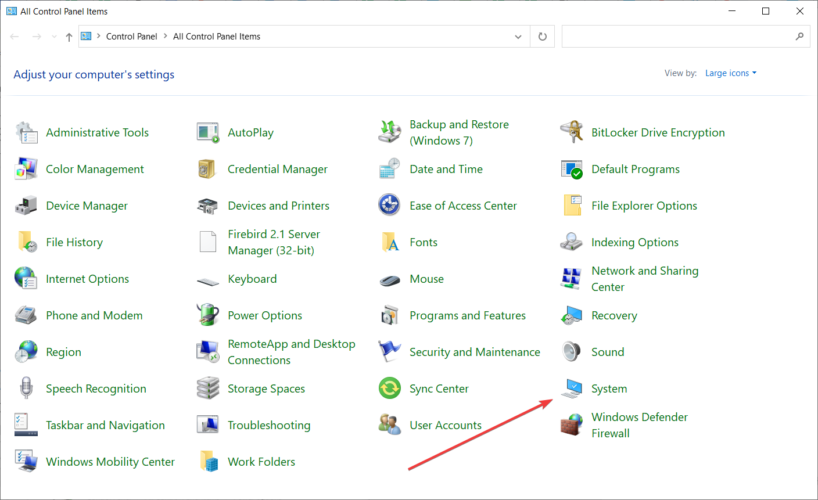Select the Sound speaker icon
Viewport: 818px width, 500px height.
572,352
